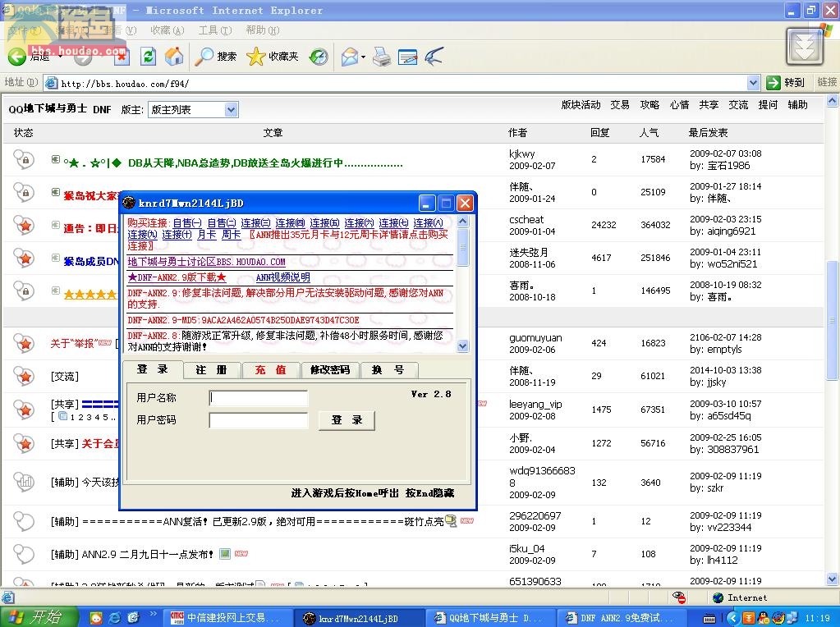Screen dimensions: 840x627
Task: Switch to the 修改密码 tab in the dialog
Action: coord(330,370)
